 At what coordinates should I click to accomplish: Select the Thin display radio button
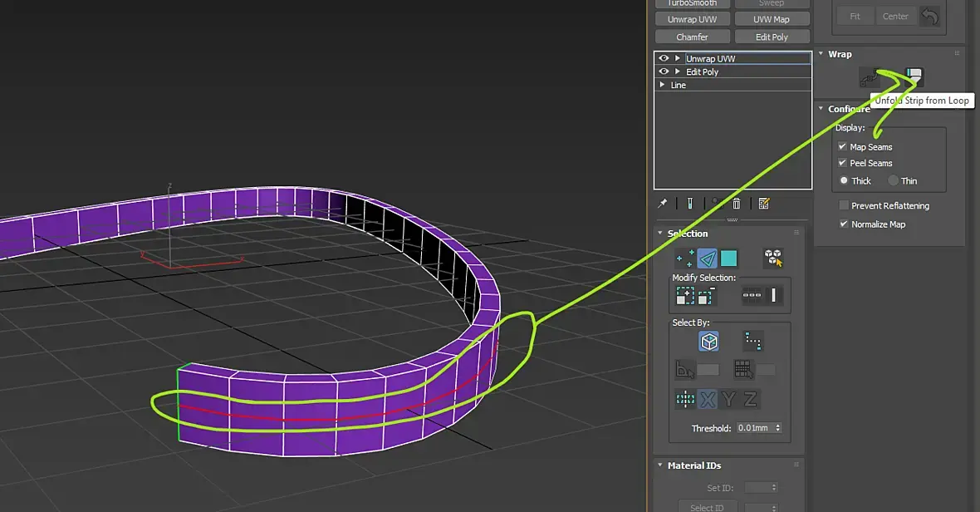click(x=894, y=181)
